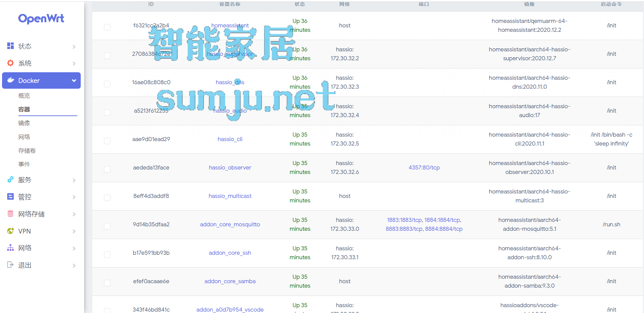Open Docker 事件 events page
Image resolution: width=644 pixels, height=313 pixels.
24,164
